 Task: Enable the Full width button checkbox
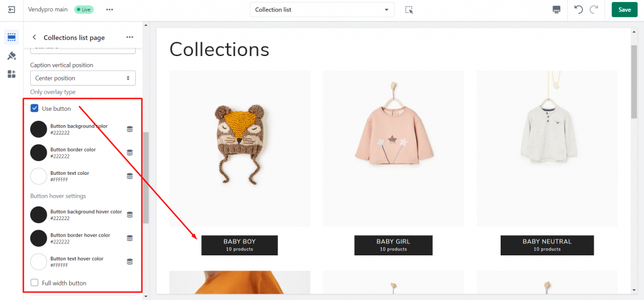[x=35, y=283]
